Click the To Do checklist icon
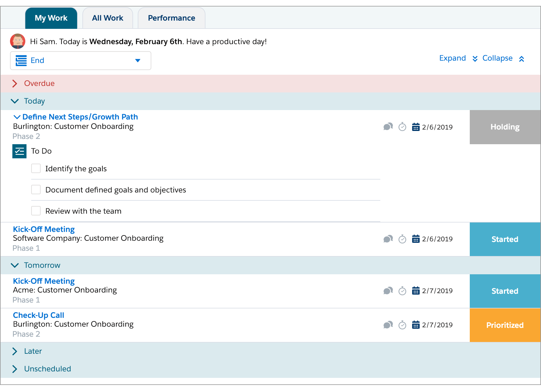The image size is (541, 392). click(19, 151)
